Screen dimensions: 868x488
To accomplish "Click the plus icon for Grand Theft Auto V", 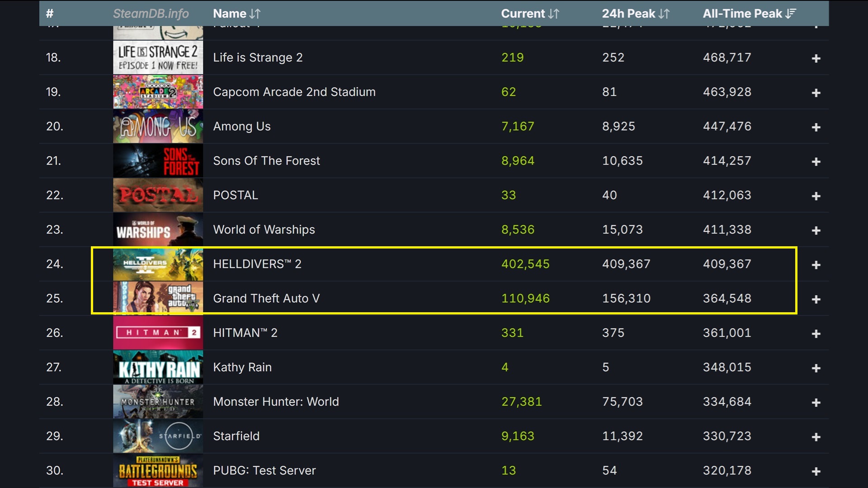I will click(x=816, y=298).
